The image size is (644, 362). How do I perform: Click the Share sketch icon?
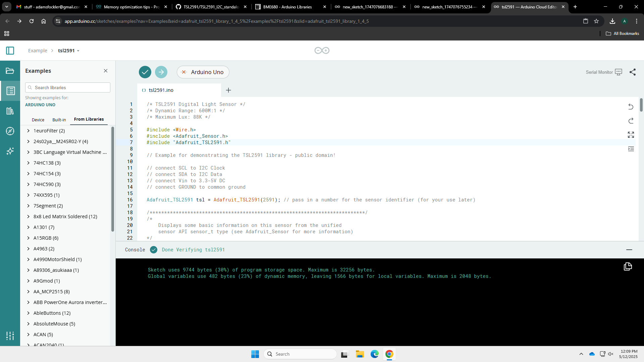633,72
